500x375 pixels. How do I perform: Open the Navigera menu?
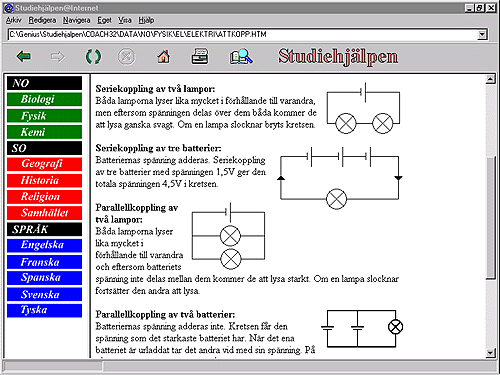(77, 20)
